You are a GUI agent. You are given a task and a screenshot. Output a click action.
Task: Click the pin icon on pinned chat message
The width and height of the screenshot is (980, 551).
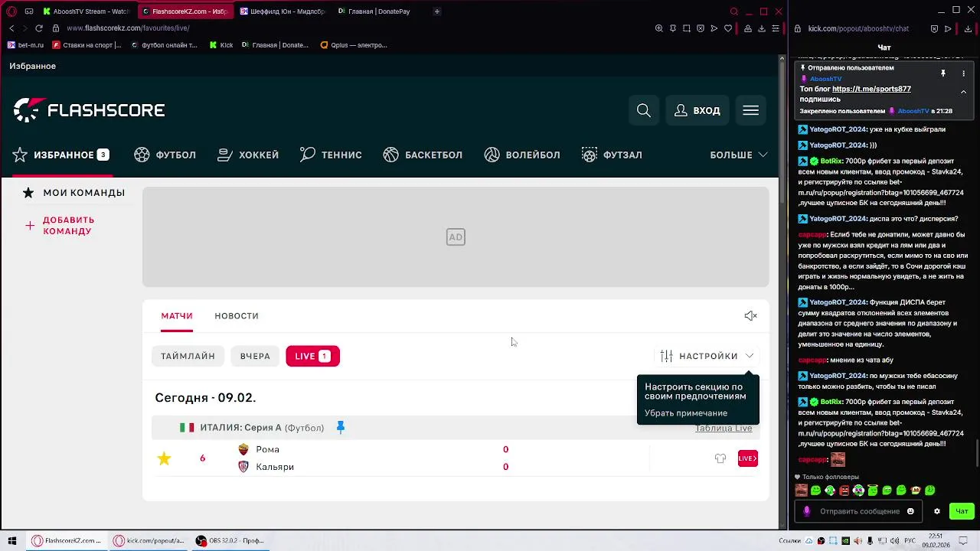tap(943, 73)
